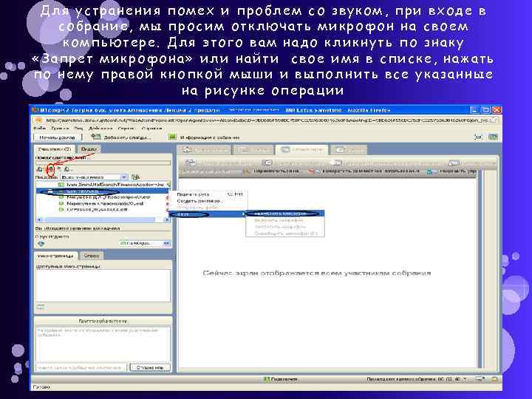This screenshot has width=532, height=399.
Task: Click the last icon in the participants toolbar row
Action: 67,168
